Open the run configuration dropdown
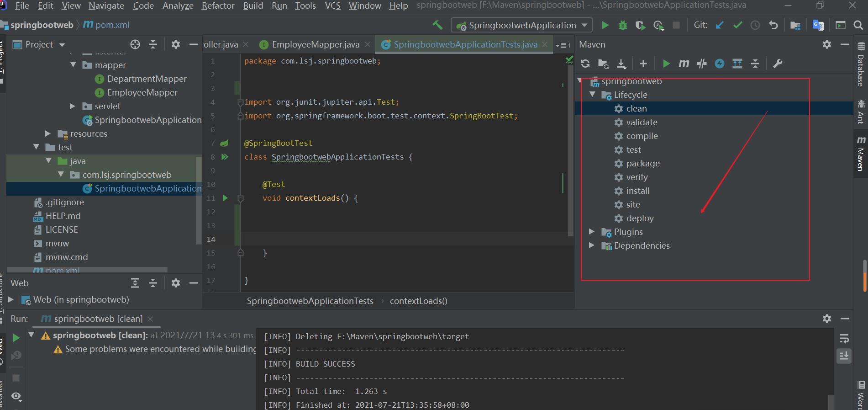This screenshot has width=868, height=410. (x=522, y=25)
